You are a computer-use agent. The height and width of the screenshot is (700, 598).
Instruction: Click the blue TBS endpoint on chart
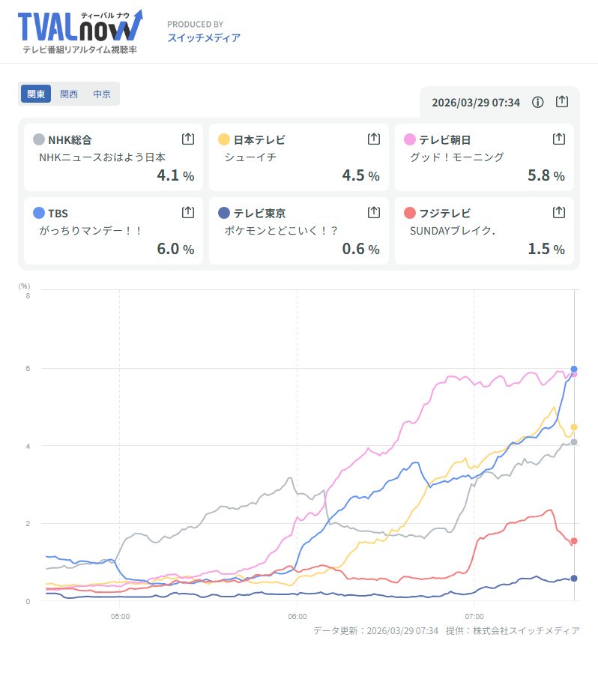[574, 369]
